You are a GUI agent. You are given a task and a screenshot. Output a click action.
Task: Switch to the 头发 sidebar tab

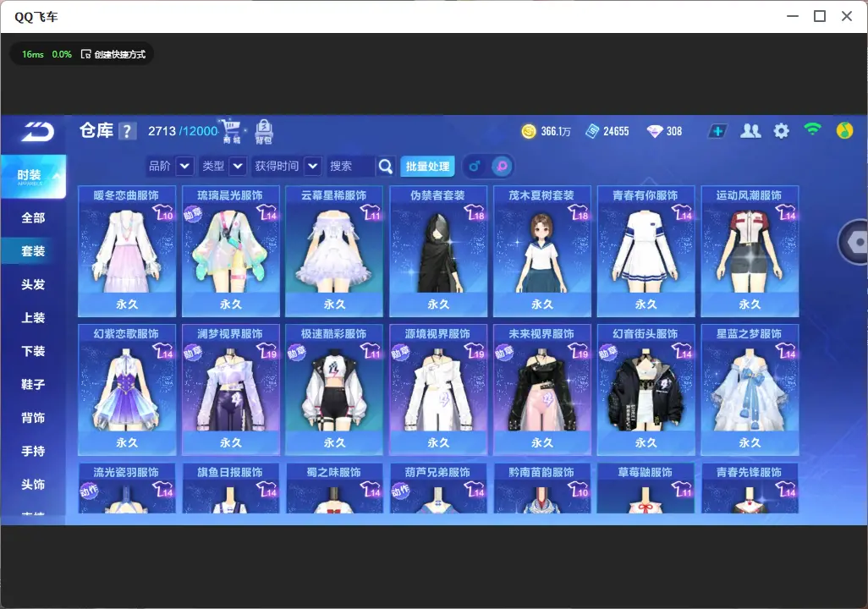(x=33, y=284)
